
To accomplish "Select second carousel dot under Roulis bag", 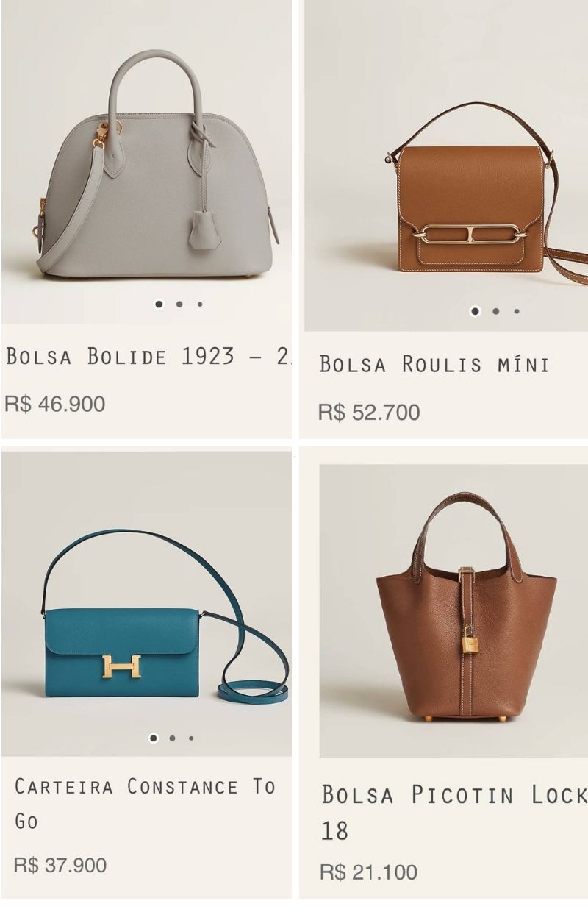I will (496, 311).
